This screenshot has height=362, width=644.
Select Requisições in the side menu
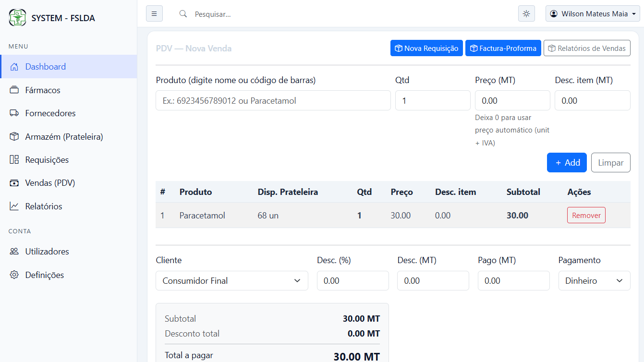pos(47,160)
